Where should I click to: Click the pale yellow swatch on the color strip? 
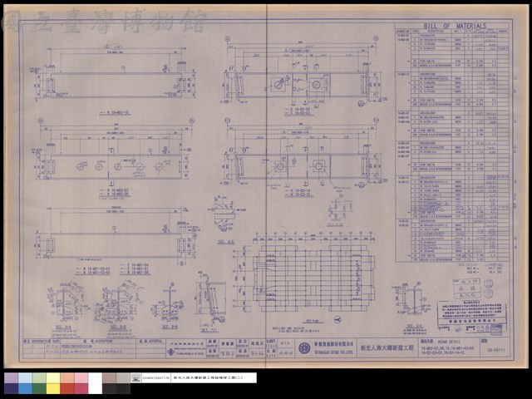53,378
